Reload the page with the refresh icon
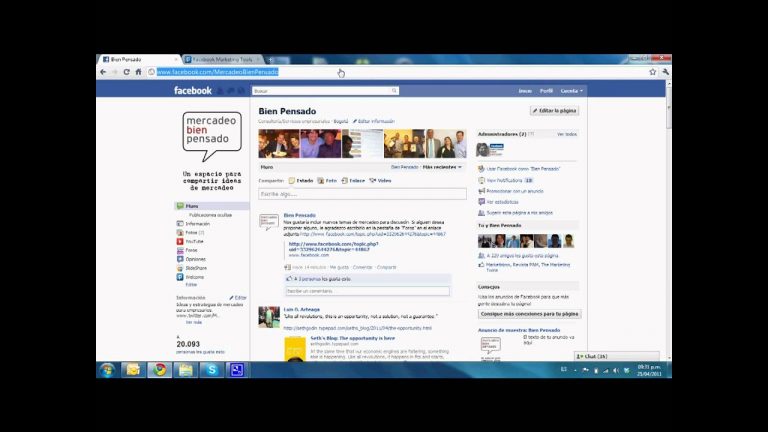Viewport: 768px width, 432px height. click(x=126, y=72)
